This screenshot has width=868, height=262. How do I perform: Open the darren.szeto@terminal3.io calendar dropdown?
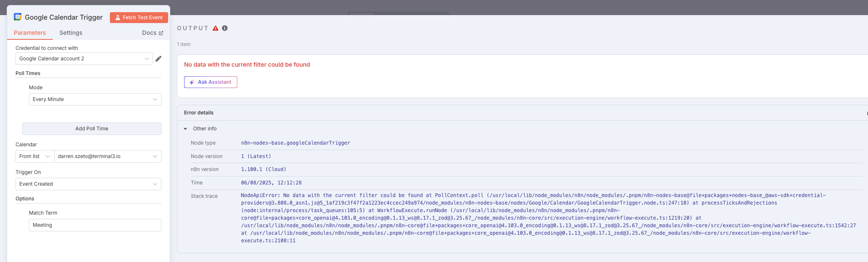point(107,156)
